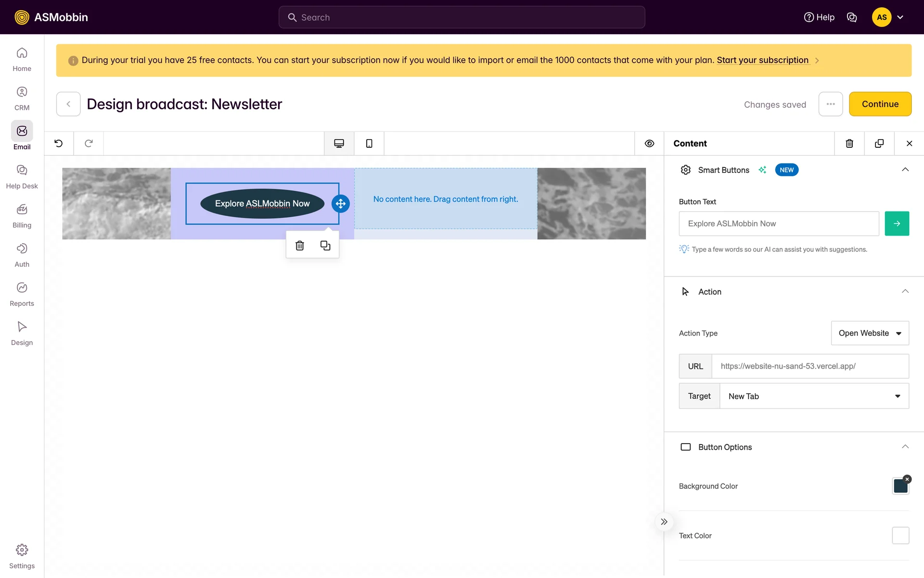Open the Action Type dropdown
This screenshot has height=578, width=924.
click(870, 333)
